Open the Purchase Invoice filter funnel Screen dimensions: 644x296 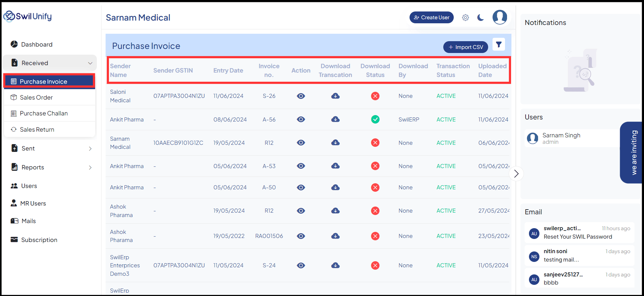pyautogui.click(x=499, y=44)
